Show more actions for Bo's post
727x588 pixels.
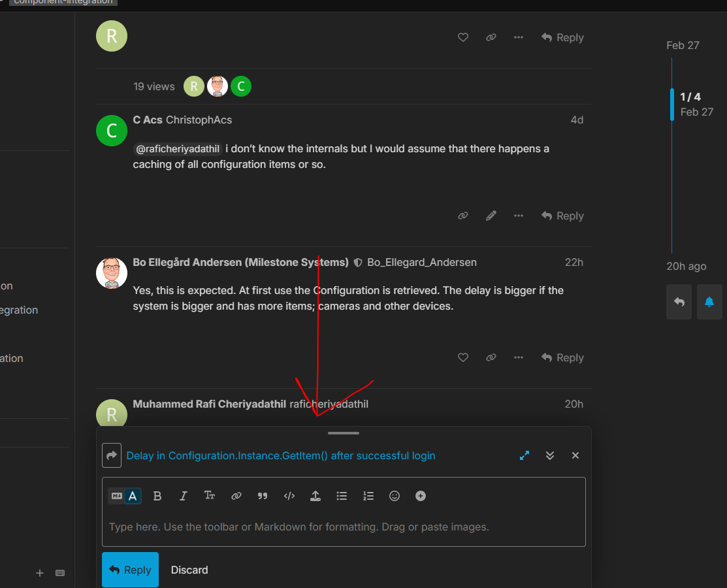pos(519,357)
